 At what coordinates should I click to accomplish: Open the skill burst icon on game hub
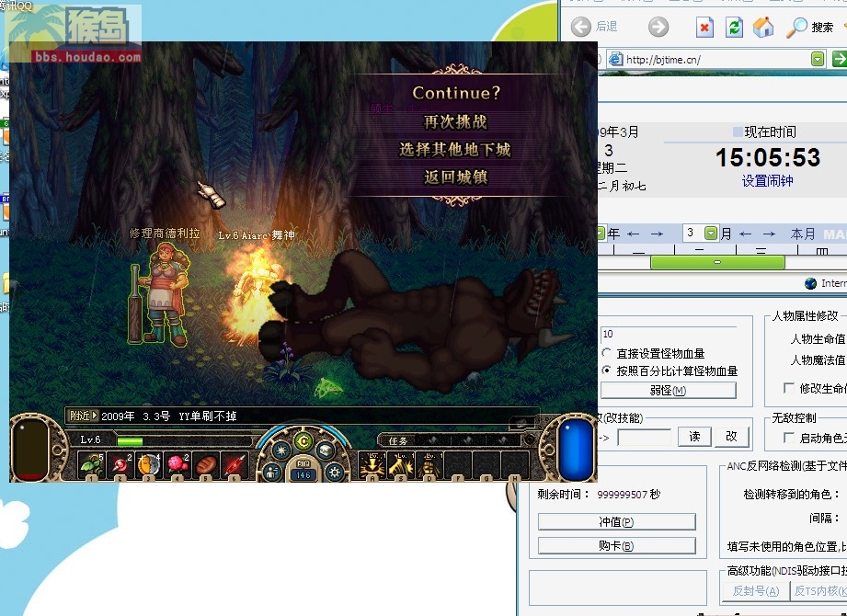coord(281,451)
